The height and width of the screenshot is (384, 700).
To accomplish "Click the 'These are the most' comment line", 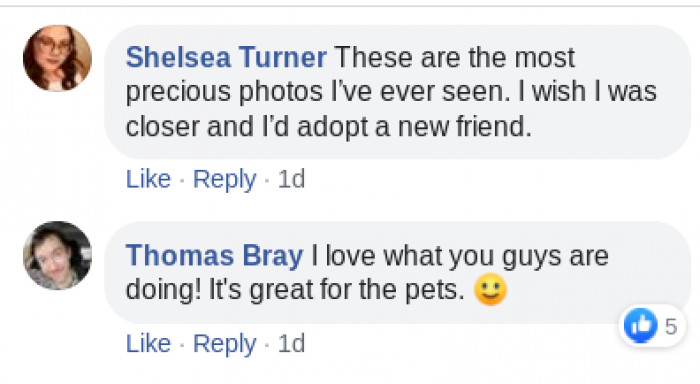I will click(454, 58).
